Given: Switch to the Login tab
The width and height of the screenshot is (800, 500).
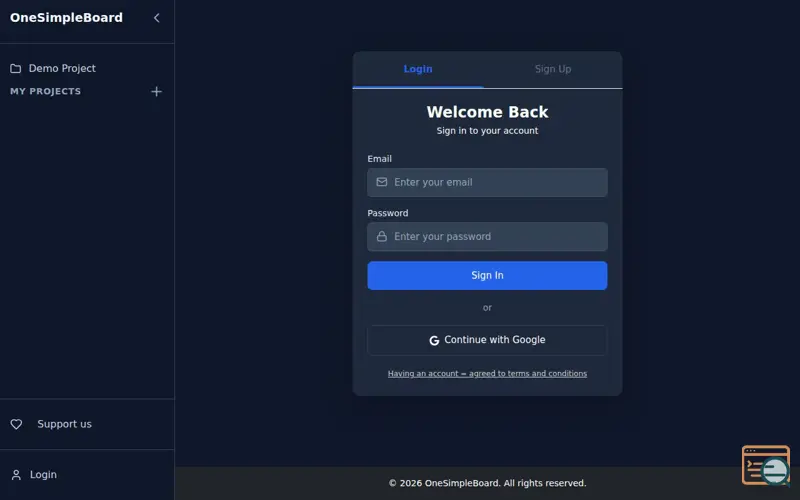Looking at the screenshot, I should pyautogui.click(x=418, y=69).
